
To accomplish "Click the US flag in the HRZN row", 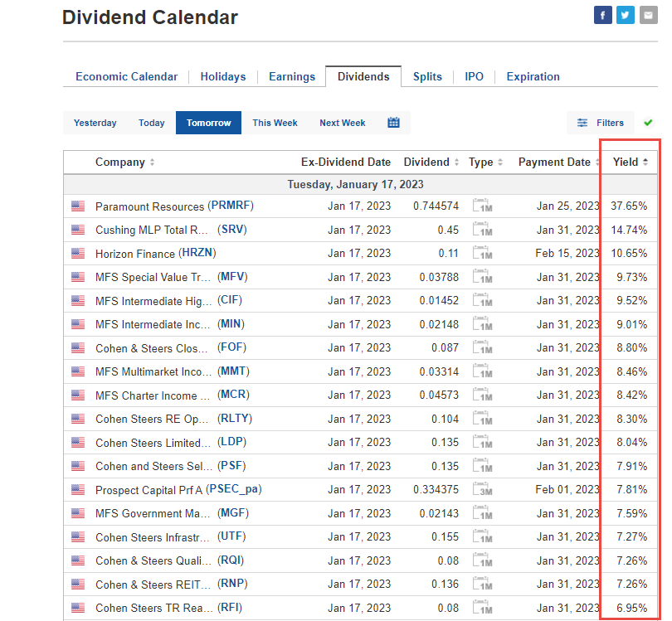I will pos(78,253).
